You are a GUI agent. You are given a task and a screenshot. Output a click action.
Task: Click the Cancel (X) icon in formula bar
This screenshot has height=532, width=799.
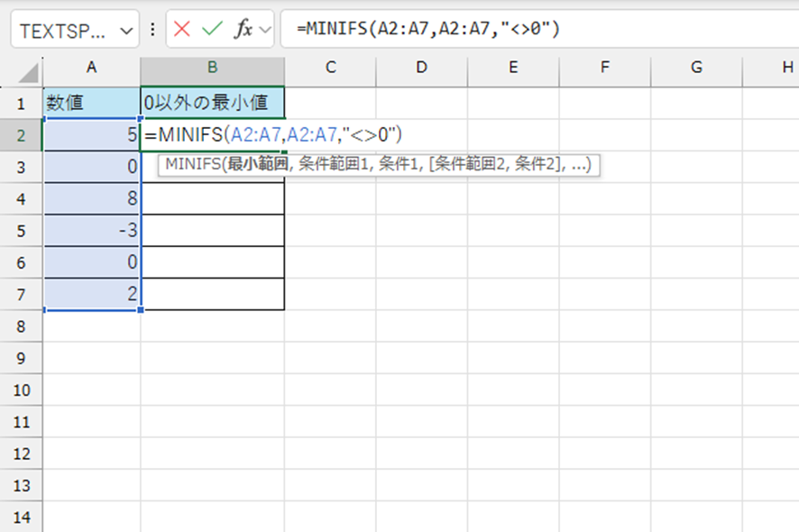coord(183,30)
